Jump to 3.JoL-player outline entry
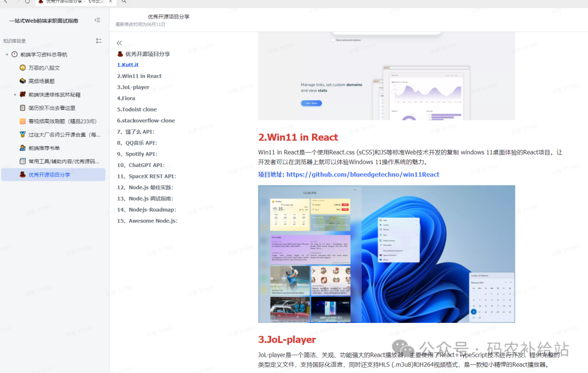 pos(133,87)
